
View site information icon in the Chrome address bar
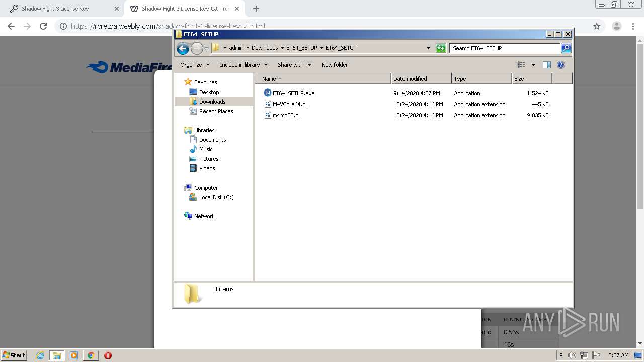point(63,26)
